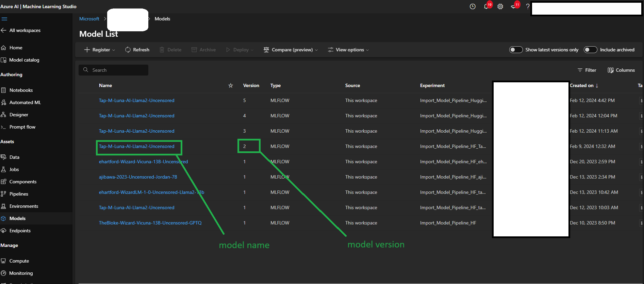Open the settings gear icon

pyautogui.click(x=500, y=6)
